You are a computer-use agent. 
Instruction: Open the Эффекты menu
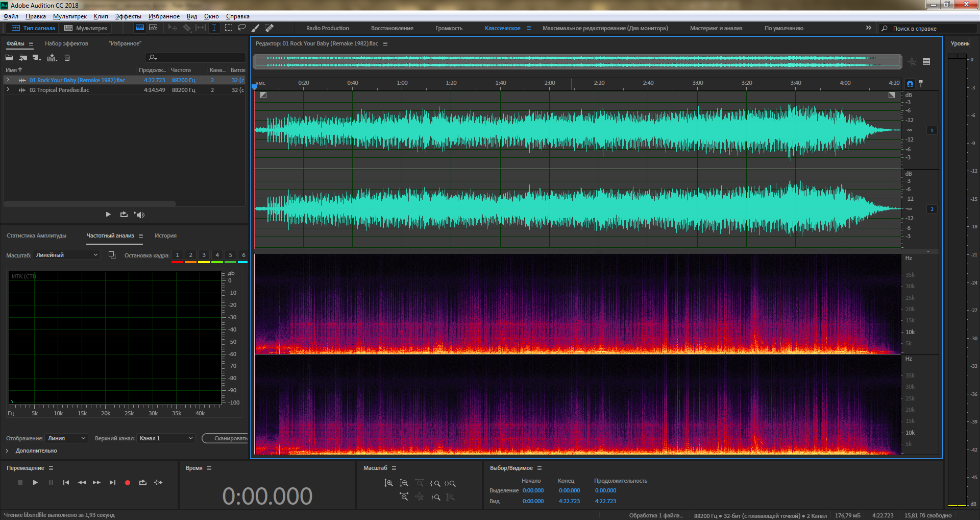(128, 16)
